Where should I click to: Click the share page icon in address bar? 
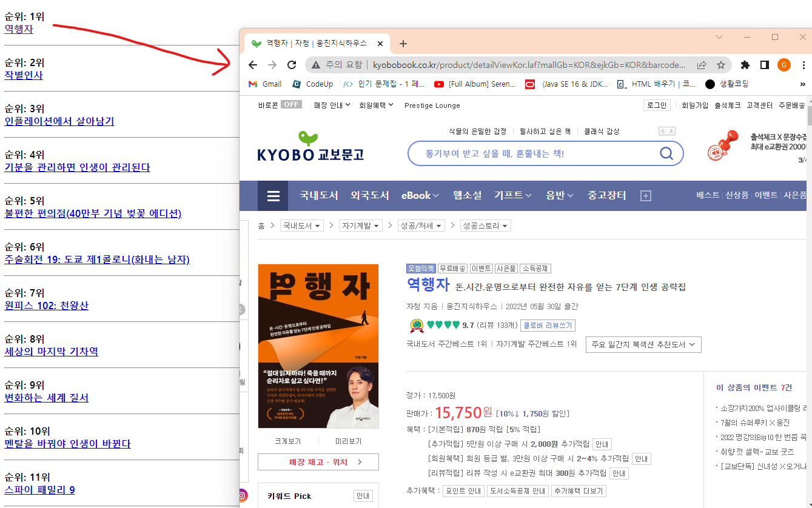pyautogui.click(x=702, y=65)
